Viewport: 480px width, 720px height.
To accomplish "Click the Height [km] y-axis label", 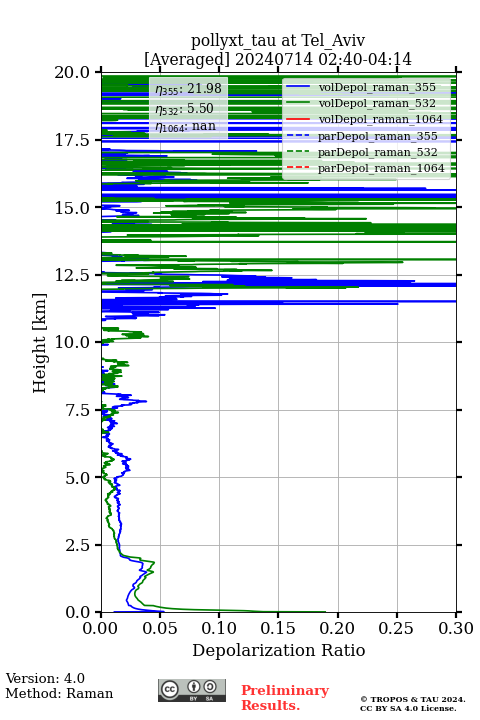I will pyautogui.click(x=40, y=343).
